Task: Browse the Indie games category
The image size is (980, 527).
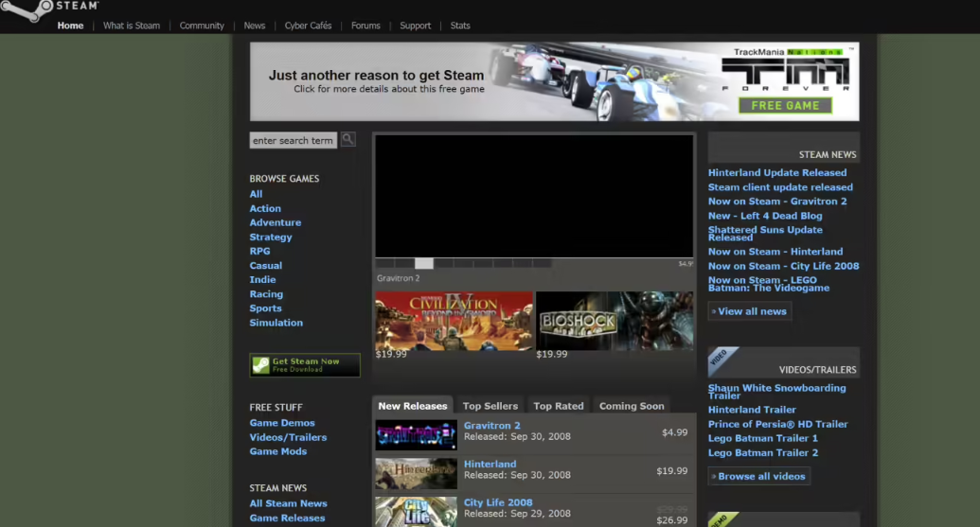Action: click(262, 280)
